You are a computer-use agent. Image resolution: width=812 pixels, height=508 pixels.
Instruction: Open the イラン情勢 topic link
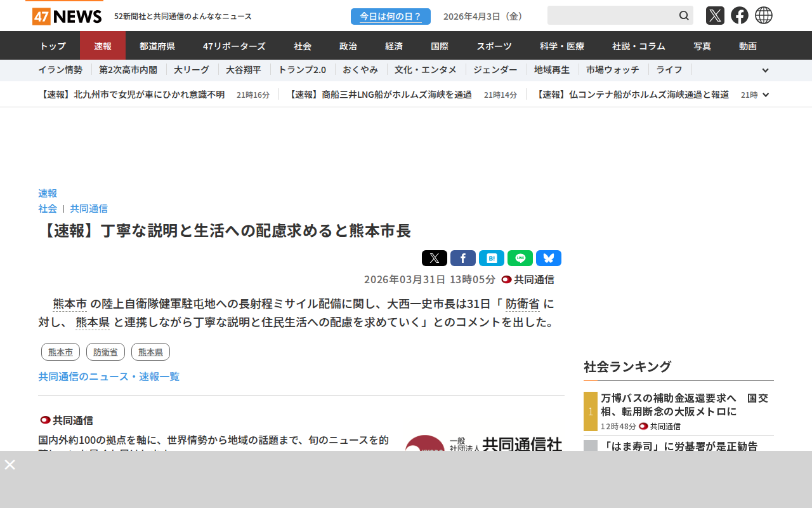(60, 70)
